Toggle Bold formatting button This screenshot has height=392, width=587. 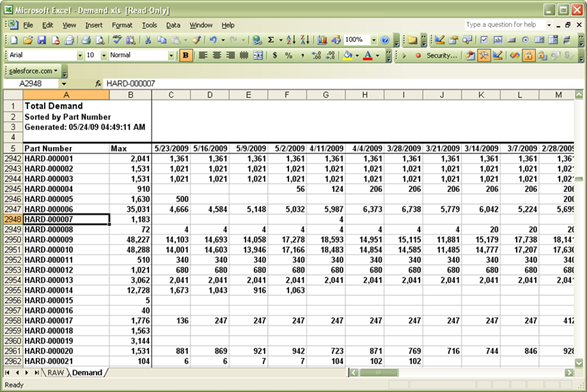pyautogui.click(x=186, y=55)
